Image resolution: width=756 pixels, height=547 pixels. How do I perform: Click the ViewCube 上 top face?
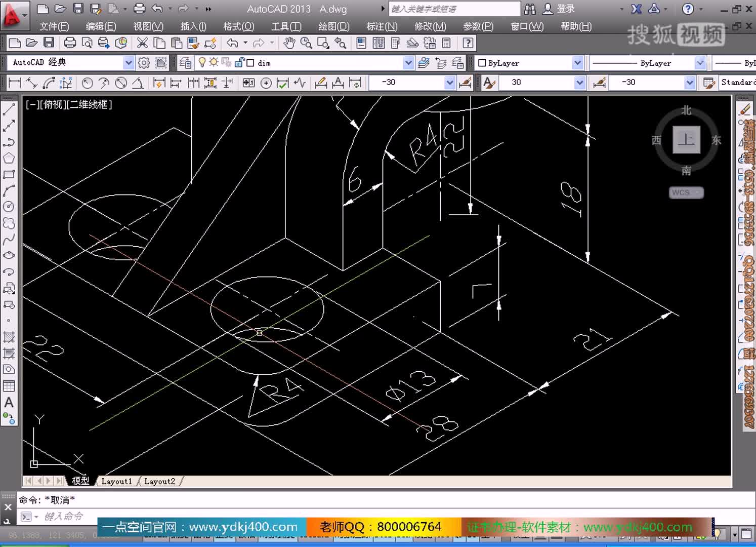click(x=686, y=139)
